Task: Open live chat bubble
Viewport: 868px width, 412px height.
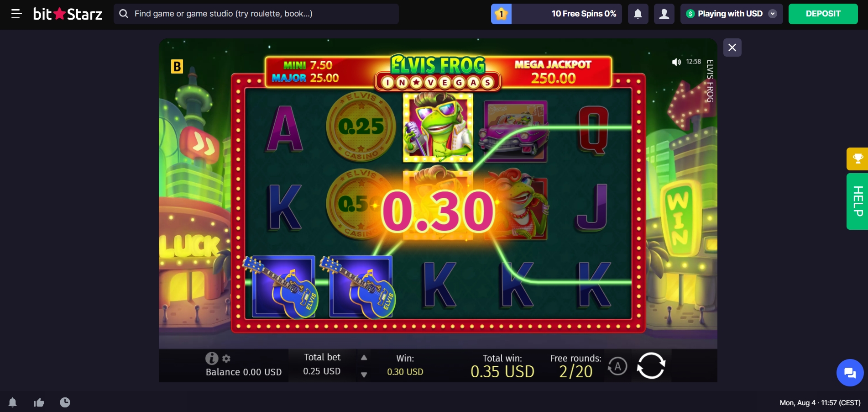Action: pos(850,373)
